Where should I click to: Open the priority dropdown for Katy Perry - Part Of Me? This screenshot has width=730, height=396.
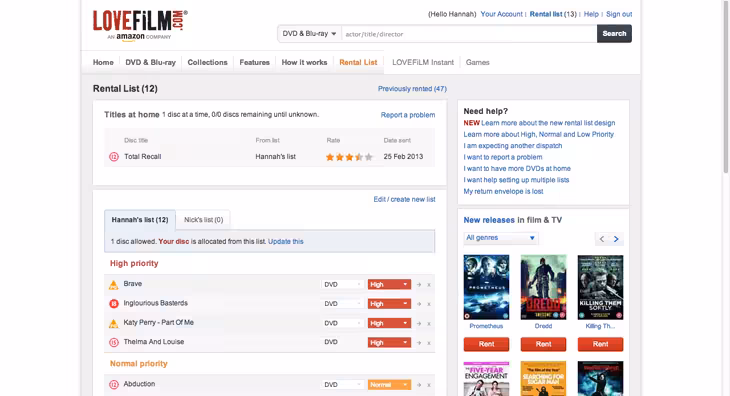pyautogui.click(x=389, y=323)
